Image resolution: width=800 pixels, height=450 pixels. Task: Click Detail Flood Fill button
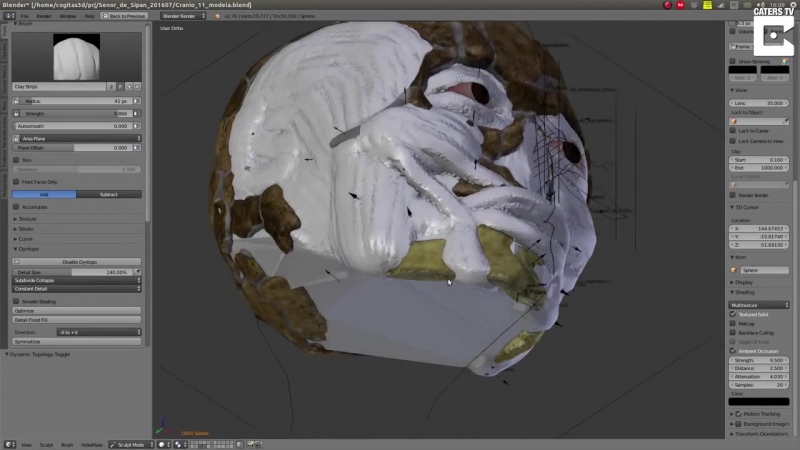tap(77, 320)
